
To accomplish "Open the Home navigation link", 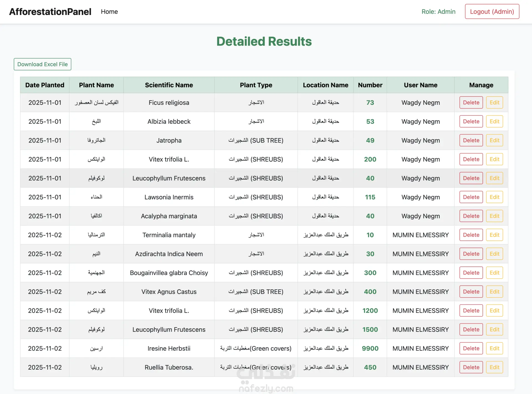I will pos(109,12).
